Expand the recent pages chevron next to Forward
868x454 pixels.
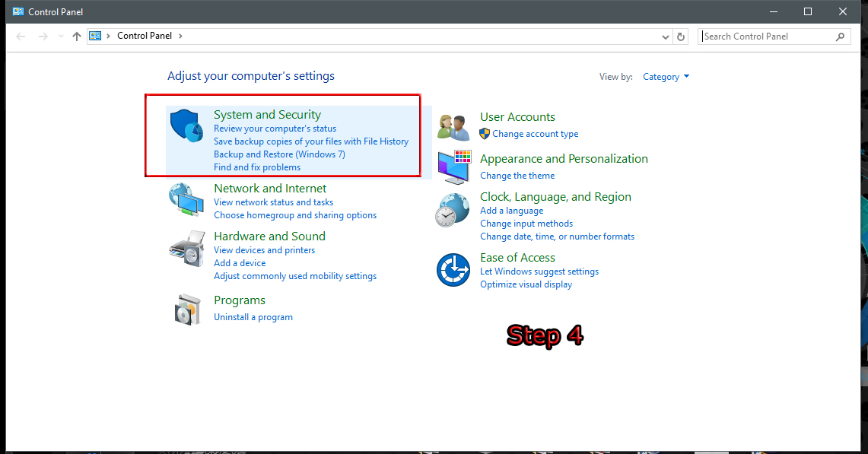[60, 35]
